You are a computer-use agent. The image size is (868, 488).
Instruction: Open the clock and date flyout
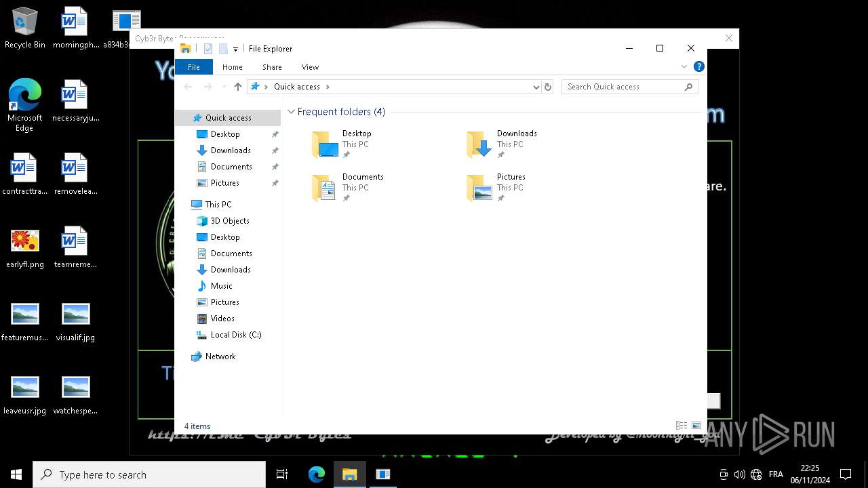point(810,474)
